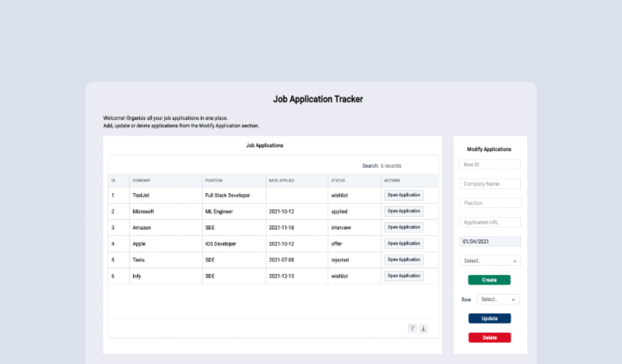
Task: Open the date picker showing 01/04/2021
Action: click(x=490, y=241)
